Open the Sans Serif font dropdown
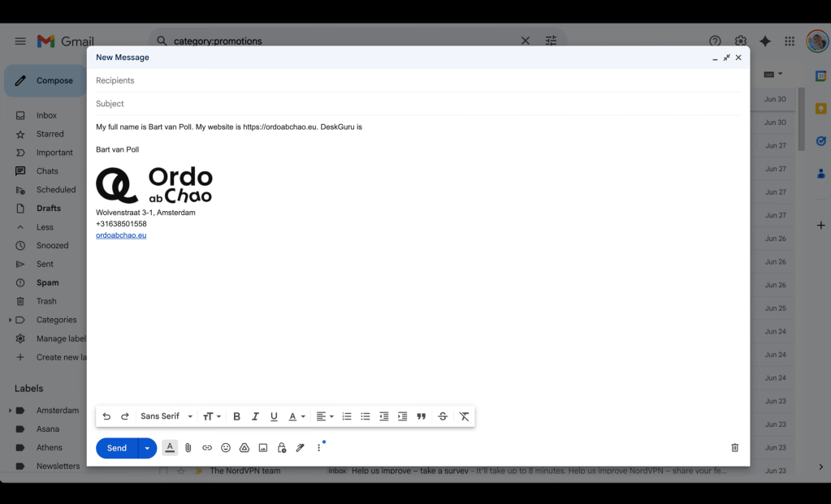 tap(167, 416)
